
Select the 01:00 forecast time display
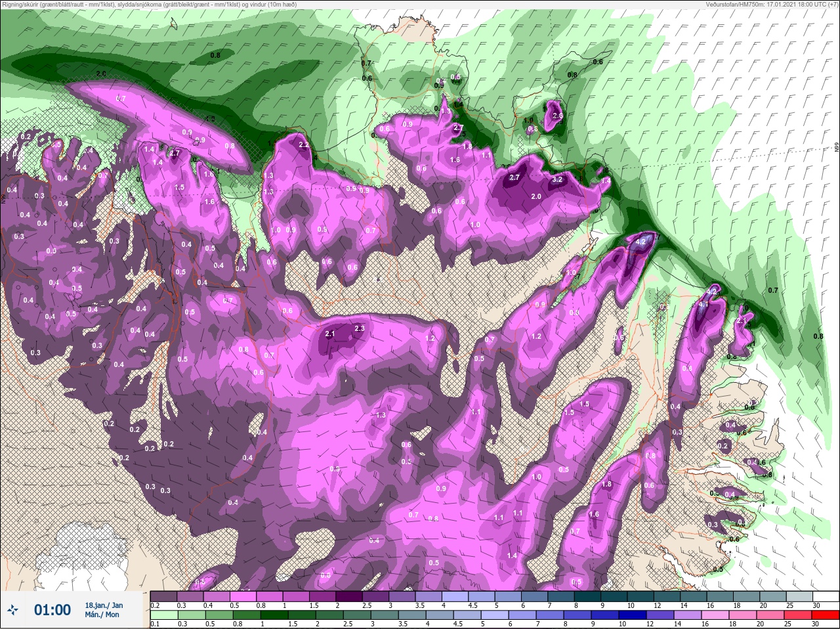[x=52, y=610]
